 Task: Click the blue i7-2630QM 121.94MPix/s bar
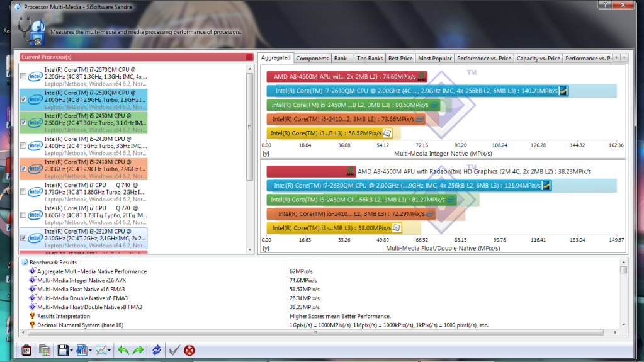pos(409,186)
